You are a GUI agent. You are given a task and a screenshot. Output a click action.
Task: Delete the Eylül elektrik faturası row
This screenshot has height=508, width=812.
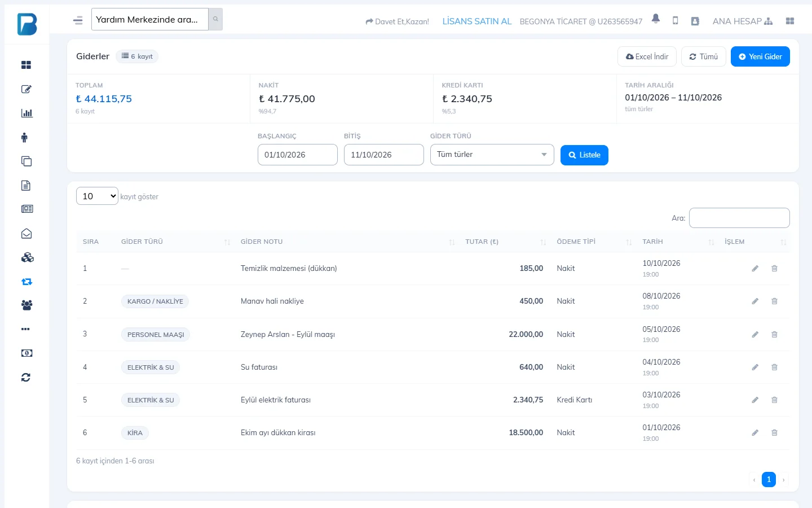[x=774, y=400]
